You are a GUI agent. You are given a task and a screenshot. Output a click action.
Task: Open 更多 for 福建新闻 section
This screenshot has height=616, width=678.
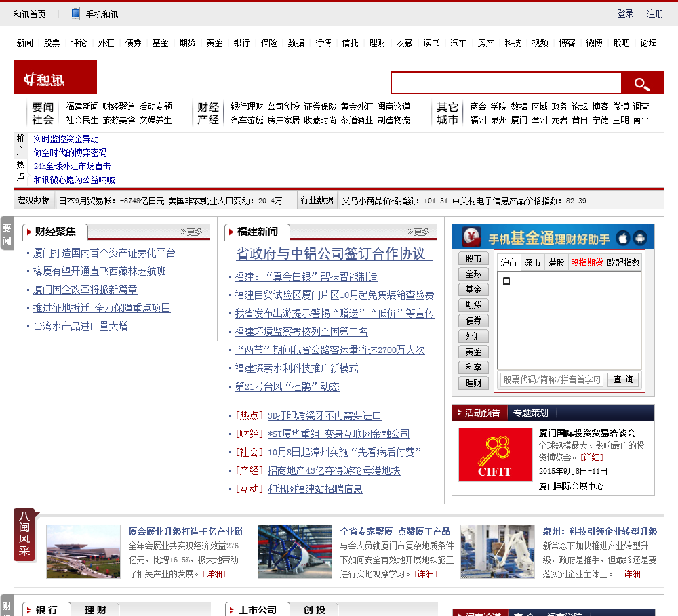[419, 232]
